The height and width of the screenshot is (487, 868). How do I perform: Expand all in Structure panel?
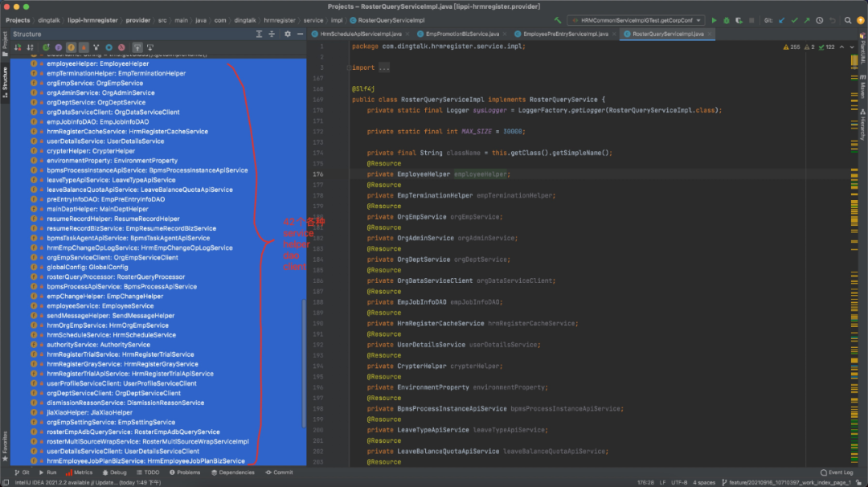click(x=259, y=35)
